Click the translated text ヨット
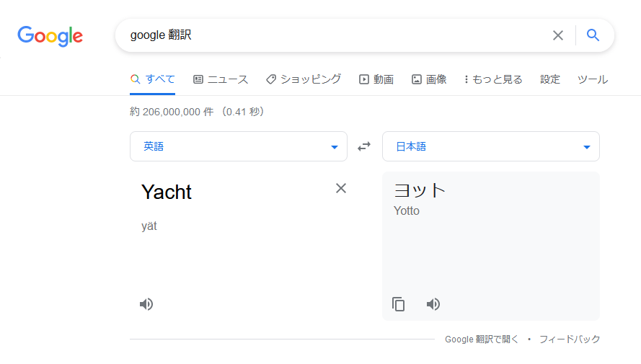This screenshot has width=641, height=364. click(x=420, y=190)
